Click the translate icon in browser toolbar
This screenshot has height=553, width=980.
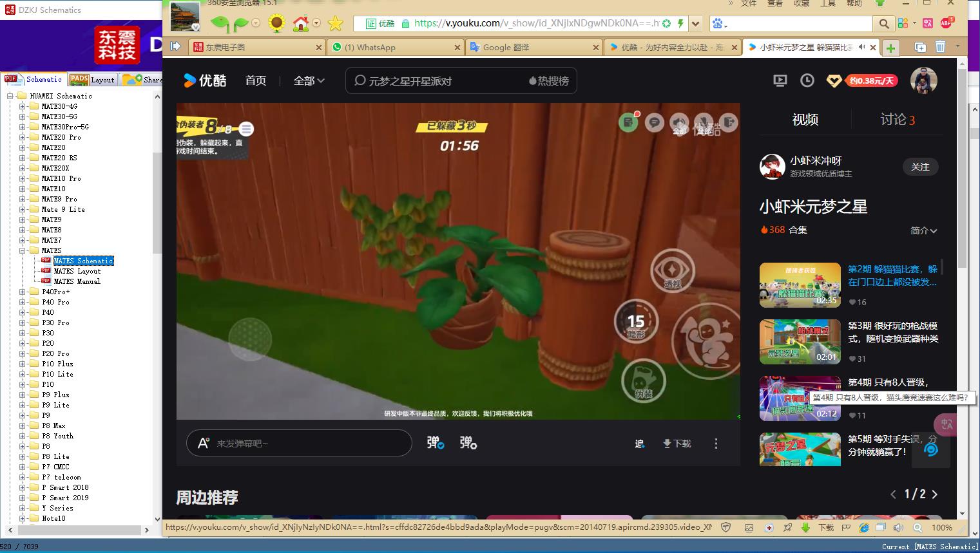[x=927, y=23]
